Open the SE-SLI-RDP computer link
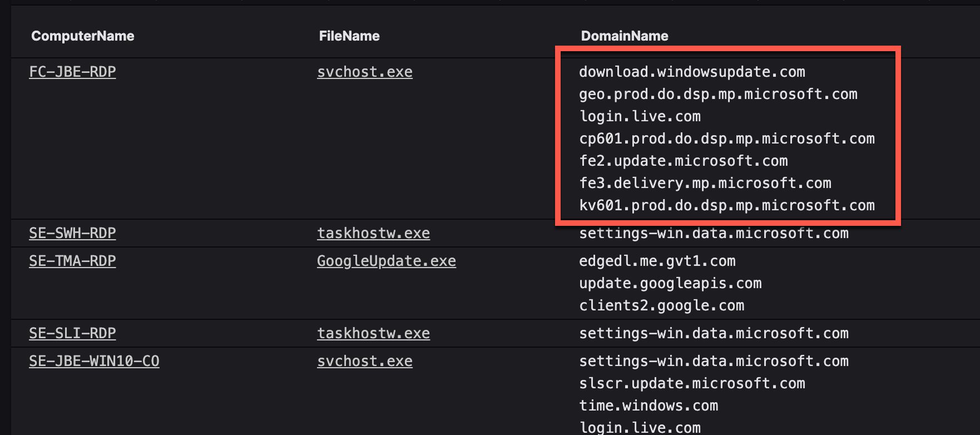The image size is (980, 435). coord(72,333)
